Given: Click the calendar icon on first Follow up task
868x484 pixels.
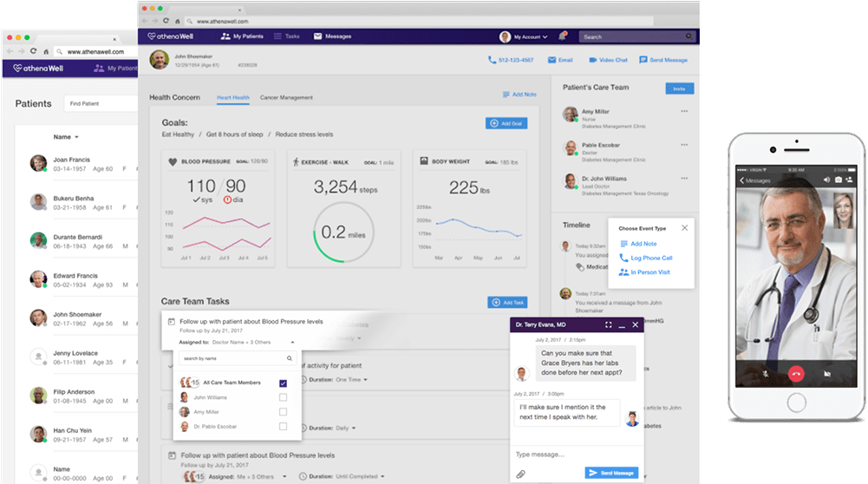Looking at the screenshot, I should pos(172,321).
